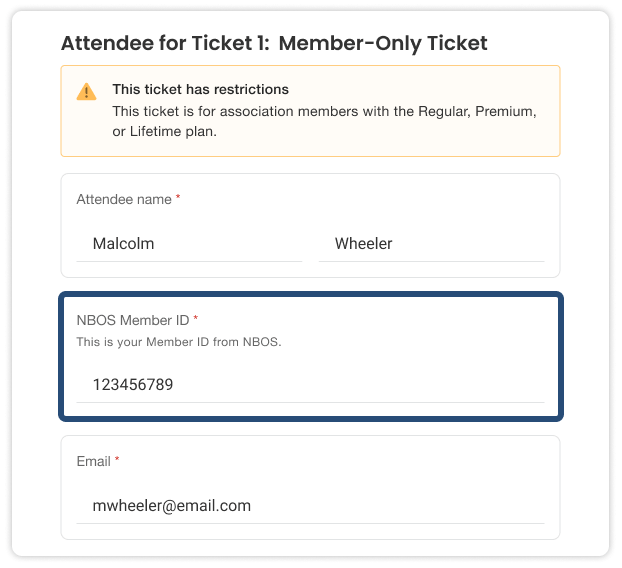This screenshot has width=622, height=568.
Task: Click the underline beneath the email address
Action: coord(310,523)
